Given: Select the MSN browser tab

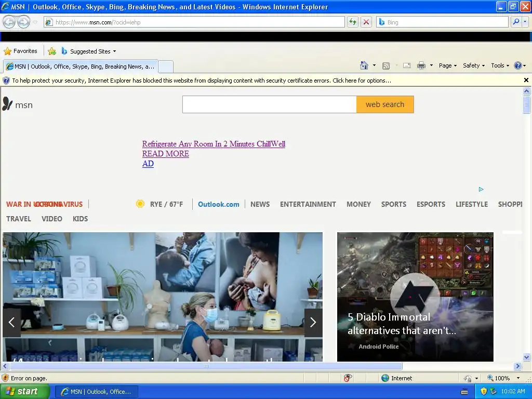Looking at the screenshot, I should [x=81, y=66].
